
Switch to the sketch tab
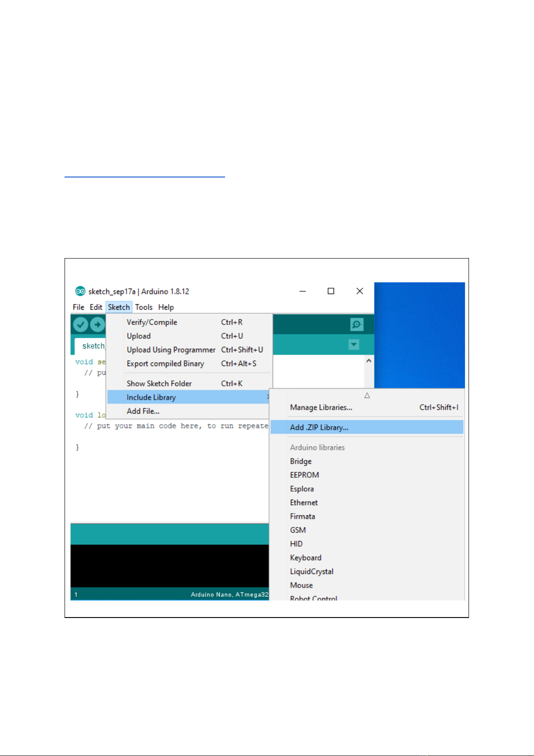point(91,346)
